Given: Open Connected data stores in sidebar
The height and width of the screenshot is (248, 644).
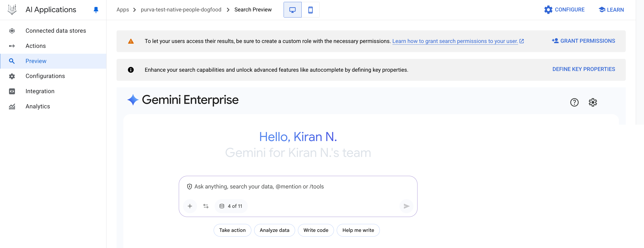Looking at the screenshot, I should 55,31.
